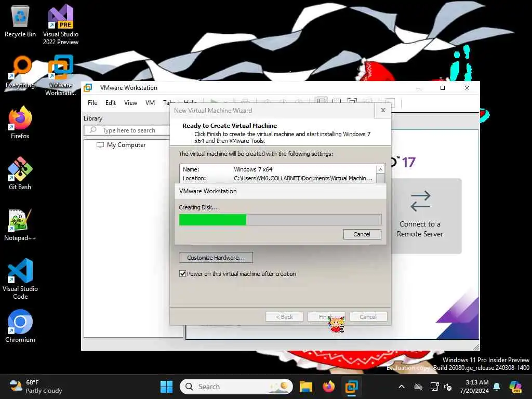
Task: Open the View menu in VMware Workstation
Action: click(130, 102)
